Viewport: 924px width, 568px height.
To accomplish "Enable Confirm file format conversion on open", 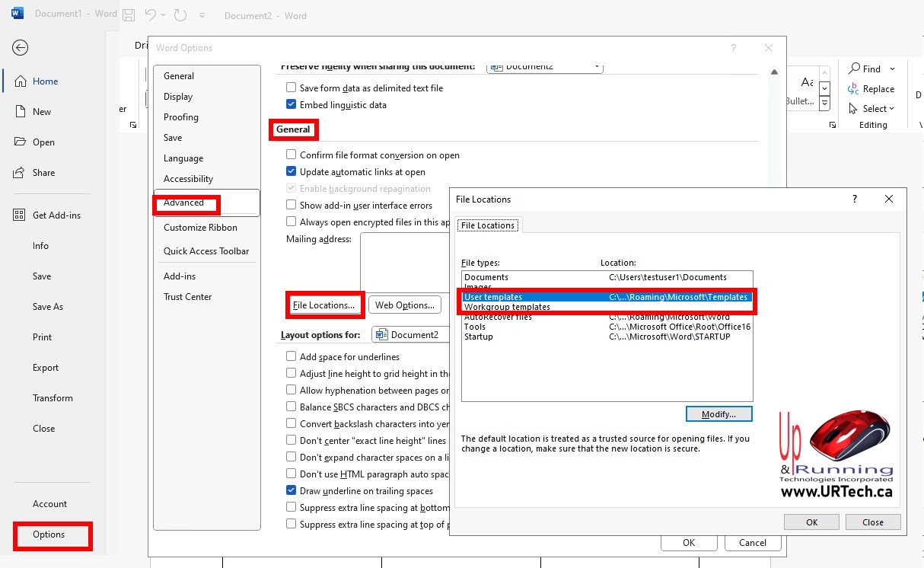I will pyautogui.click(x=291, y=155).
